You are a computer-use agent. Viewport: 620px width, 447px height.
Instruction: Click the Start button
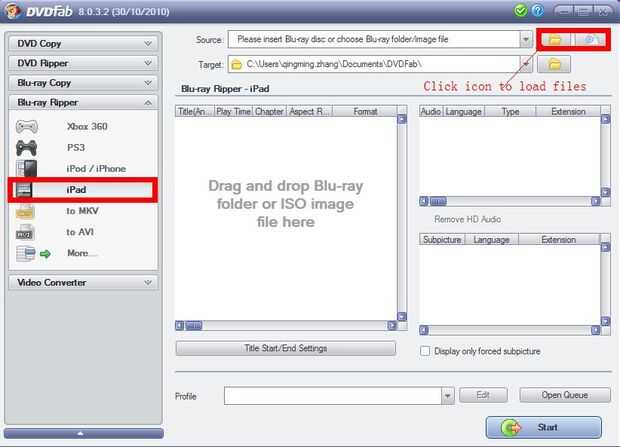click(544, 427)
